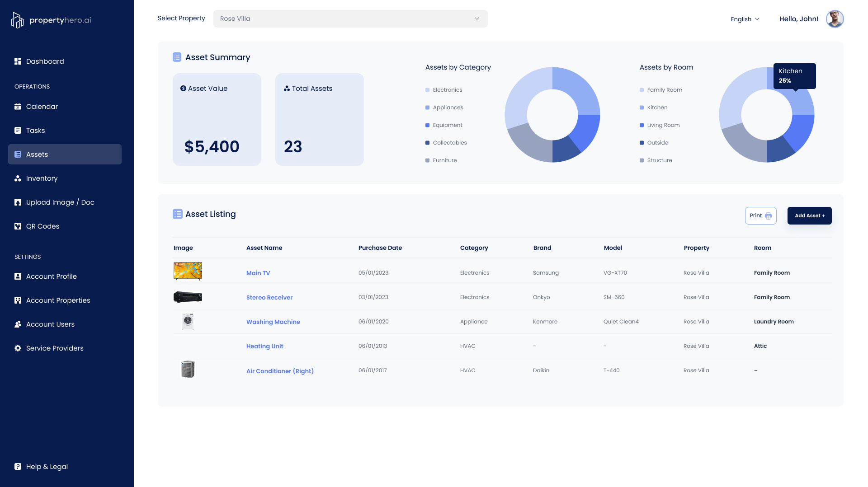The height and width of the screenshot is (487, 868).
Task: Click the Account Users people icon
Action: (x=18, y=324)
